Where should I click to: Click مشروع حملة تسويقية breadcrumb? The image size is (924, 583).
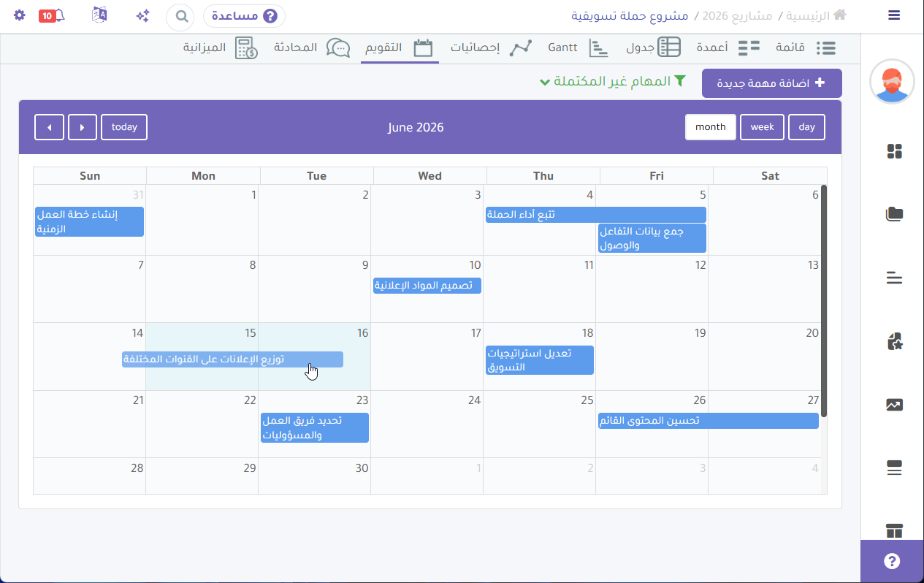[x=630, y=15]
